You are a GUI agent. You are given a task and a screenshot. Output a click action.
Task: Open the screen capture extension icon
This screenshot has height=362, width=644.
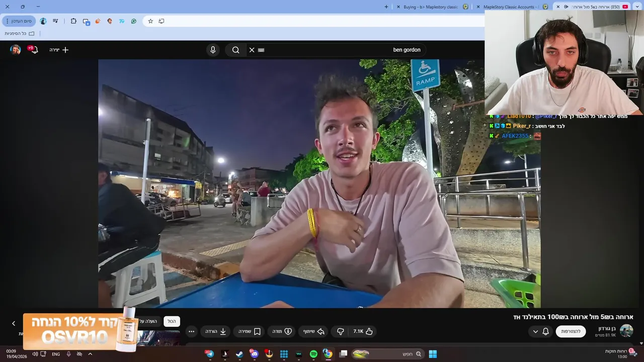86,22
